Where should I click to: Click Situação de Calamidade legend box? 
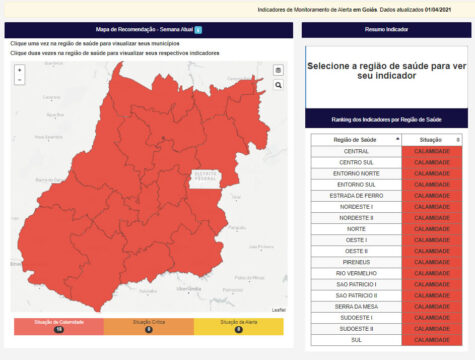tap(59, 326)
